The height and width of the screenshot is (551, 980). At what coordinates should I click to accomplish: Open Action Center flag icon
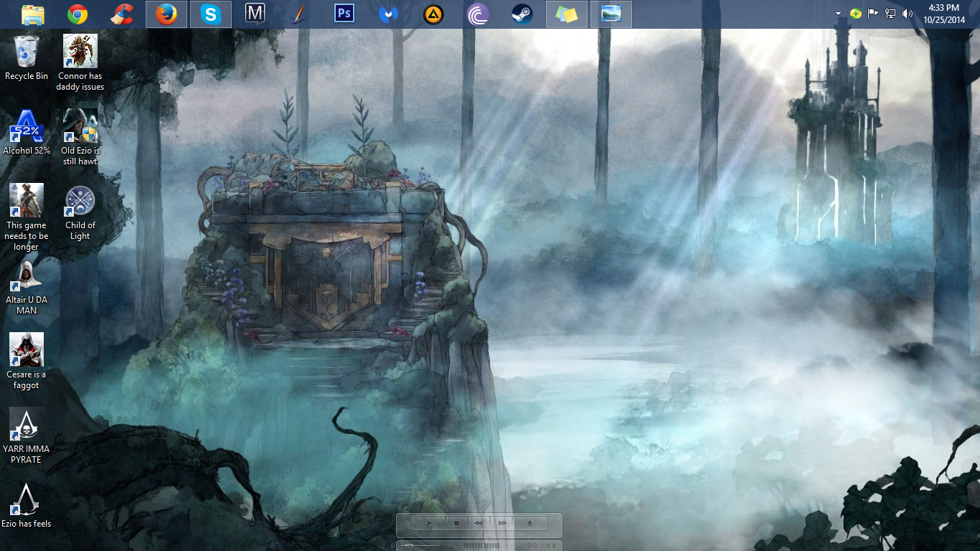(873, 14)
